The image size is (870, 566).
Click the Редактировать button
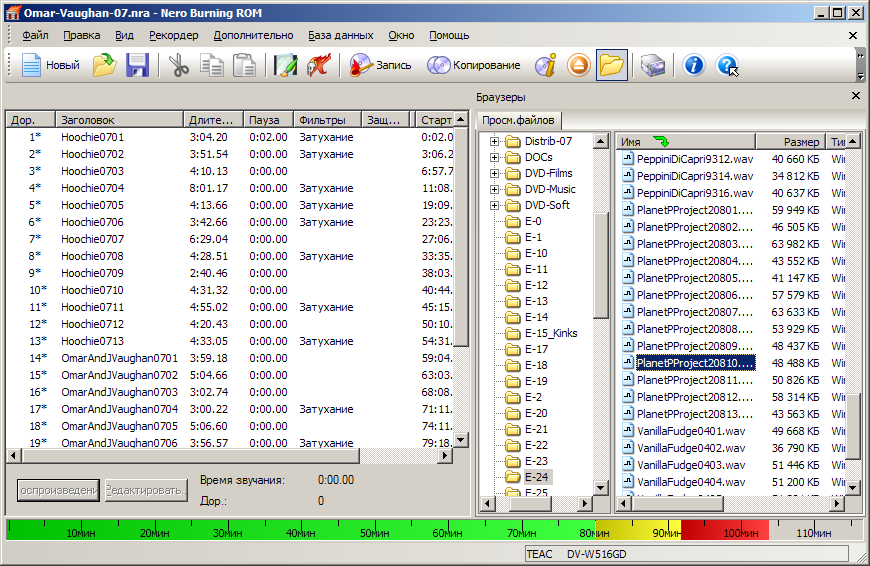click(x=146, y=491)
